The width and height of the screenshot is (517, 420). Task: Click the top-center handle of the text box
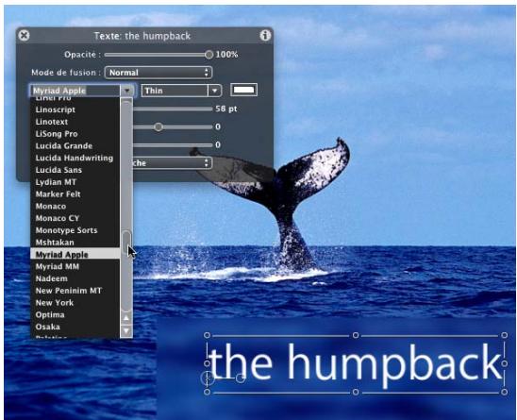point(356,335)
